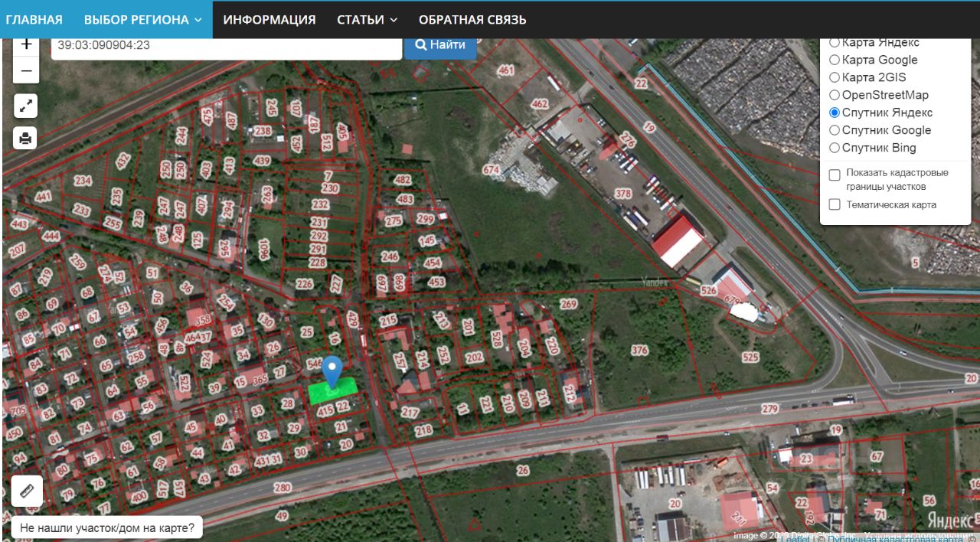Click parcel label 226 on map

305,284
